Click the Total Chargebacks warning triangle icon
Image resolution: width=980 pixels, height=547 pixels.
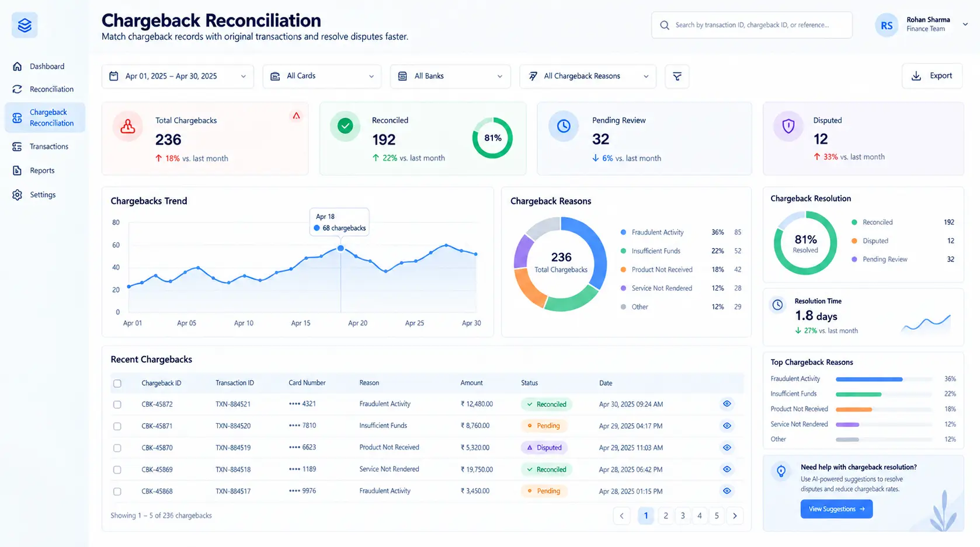coord(297,116)
